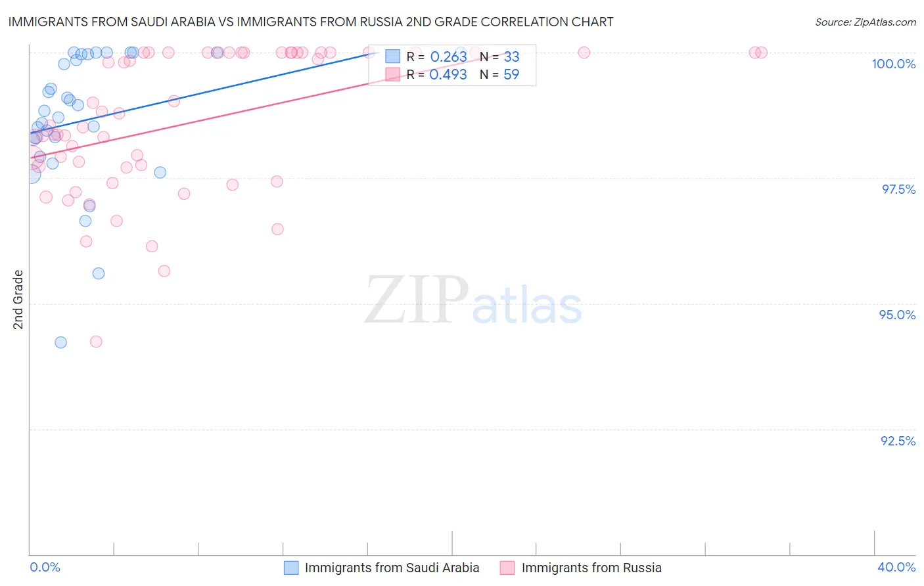Click the 92.5% y-axis label
The height and width of the screenshot is (586, 924).
898,441
